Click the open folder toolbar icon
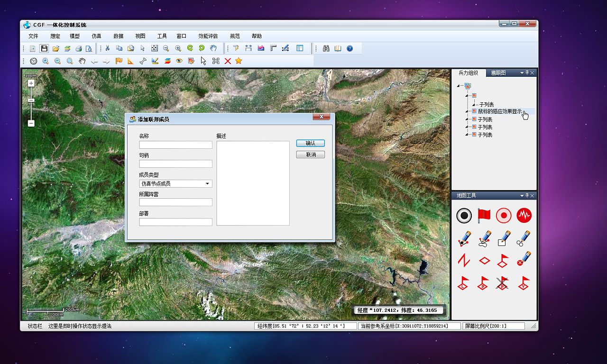Viewport: 607px width, 364px height. 55,48
